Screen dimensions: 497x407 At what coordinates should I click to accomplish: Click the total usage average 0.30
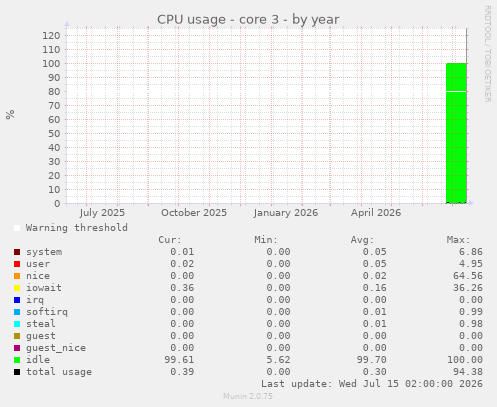375,372
